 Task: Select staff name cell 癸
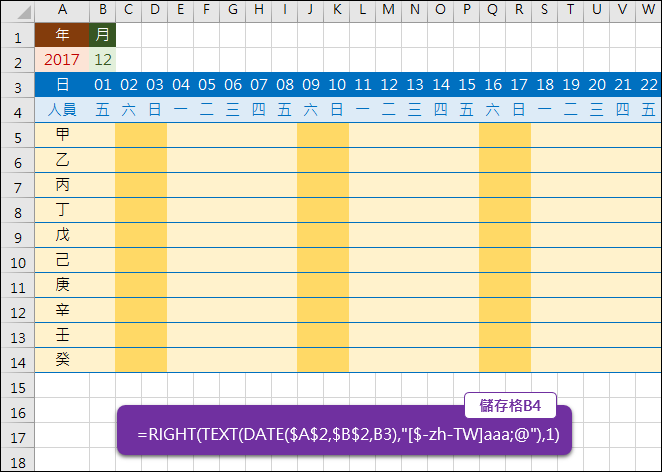point(62,360)
